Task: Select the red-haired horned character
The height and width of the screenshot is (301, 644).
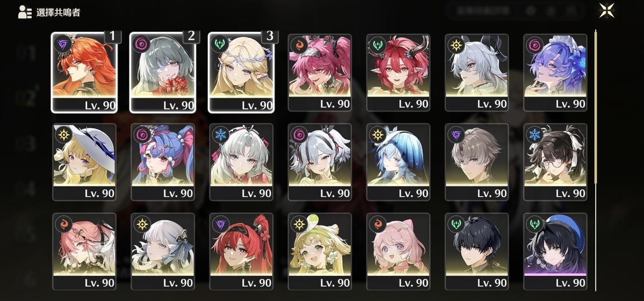Action: (x=398, y=73)
